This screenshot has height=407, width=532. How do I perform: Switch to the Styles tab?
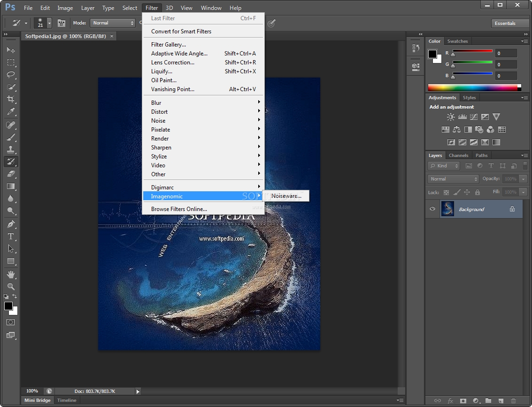click(x=469, y=97)
